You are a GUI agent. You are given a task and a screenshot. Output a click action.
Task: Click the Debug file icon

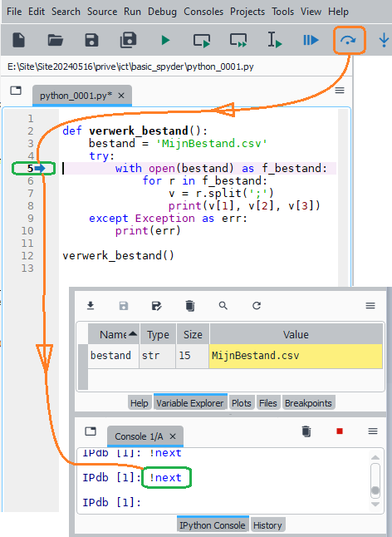click(x=311, y=41)
